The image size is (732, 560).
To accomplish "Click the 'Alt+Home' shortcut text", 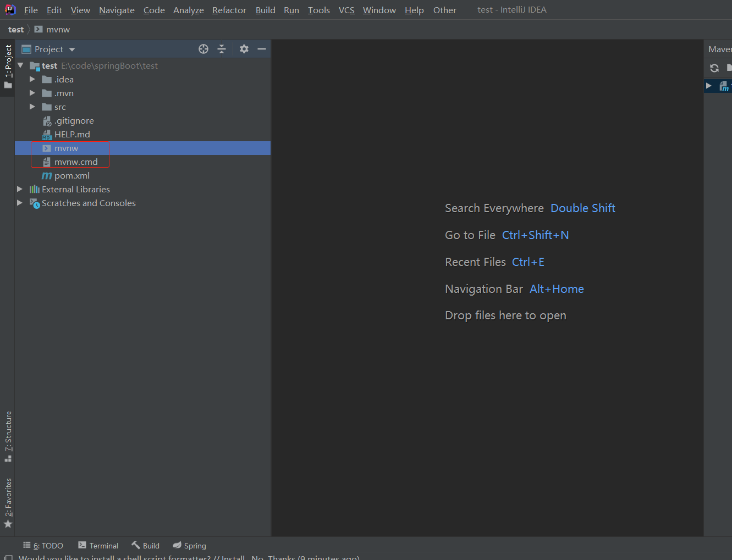I will [x=557, y=289].
